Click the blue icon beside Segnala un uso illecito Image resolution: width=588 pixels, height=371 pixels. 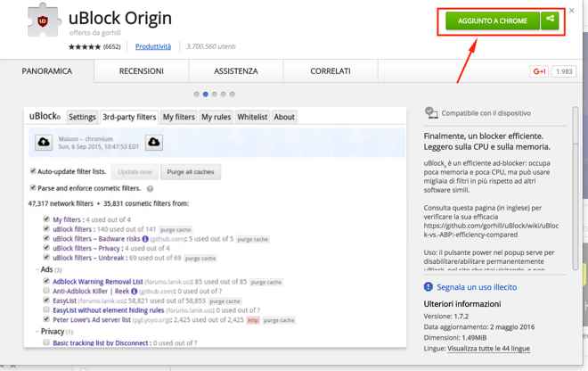(x=429, y=287)
